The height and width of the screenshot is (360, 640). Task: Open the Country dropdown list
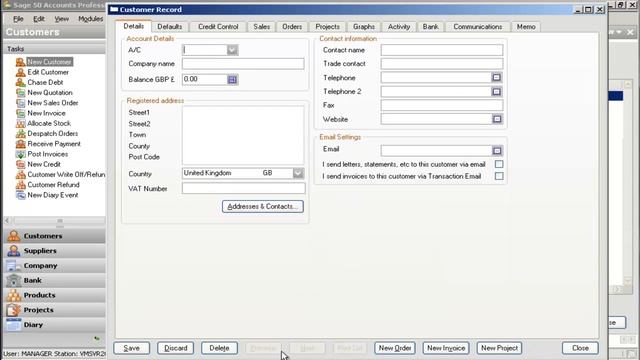[298, 173]
